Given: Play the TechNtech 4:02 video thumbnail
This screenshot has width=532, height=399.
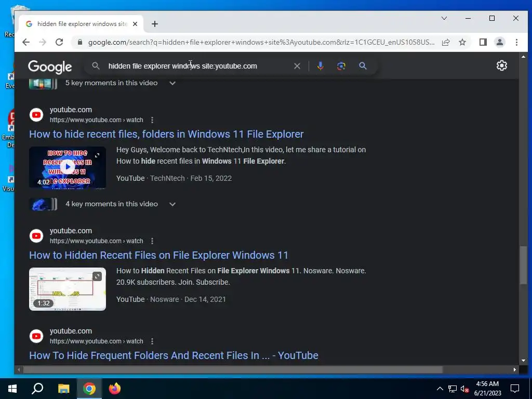Looking at the screenshot, I should click(x=68, y=167).
